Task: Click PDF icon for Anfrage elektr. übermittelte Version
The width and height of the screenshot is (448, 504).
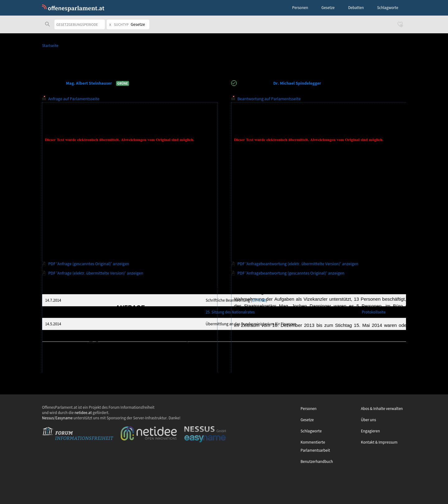Action: tap(44, 273)
